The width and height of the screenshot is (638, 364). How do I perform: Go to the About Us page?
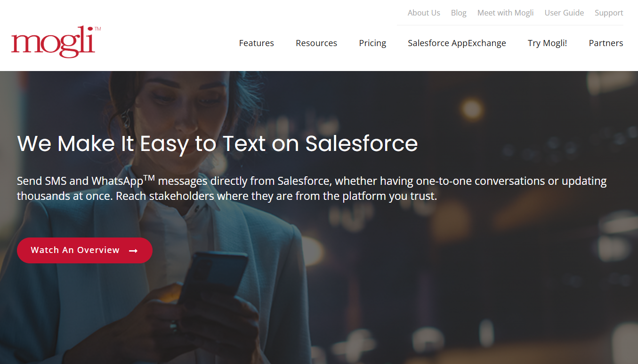(x=423, y=13)
